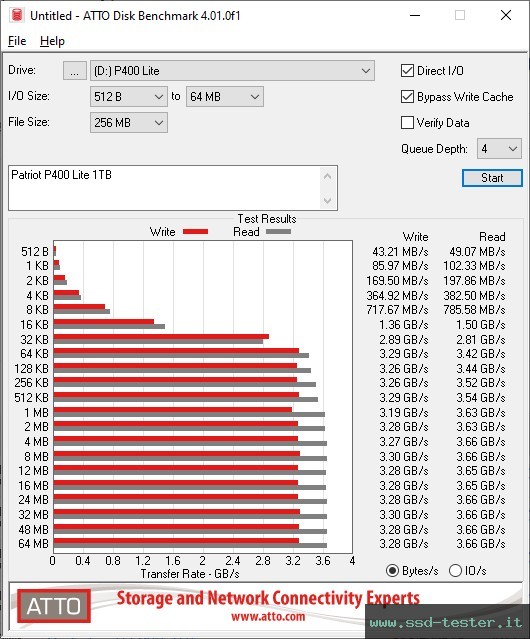530x639 pixels.
Task: Click the 3.54 GB/s read value
Action: [481, 398]
